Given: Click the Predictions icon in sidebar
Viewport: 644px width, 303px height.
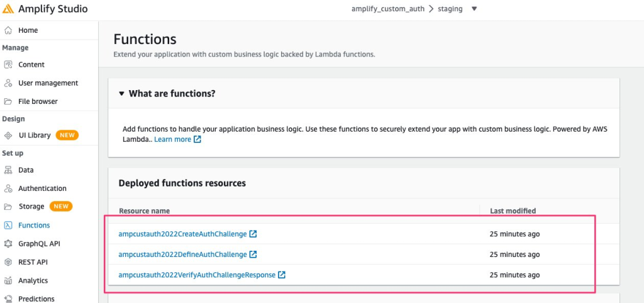Looking at the screenshot, I should (8, 299).
